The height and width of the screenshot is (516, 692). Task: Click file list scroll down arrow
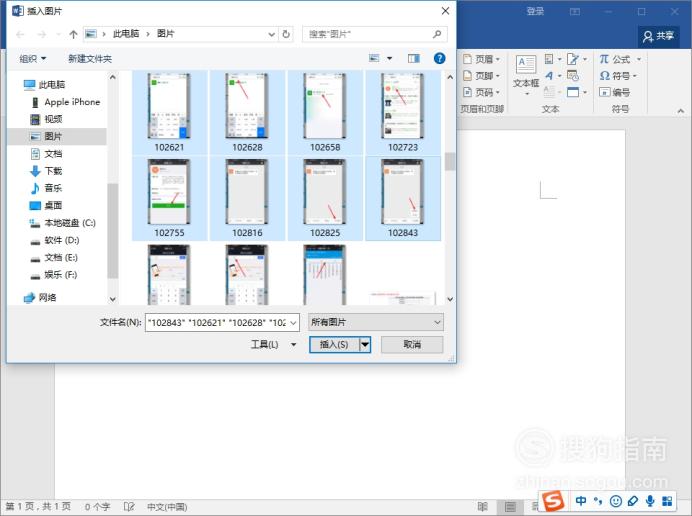tap(450, 299)
